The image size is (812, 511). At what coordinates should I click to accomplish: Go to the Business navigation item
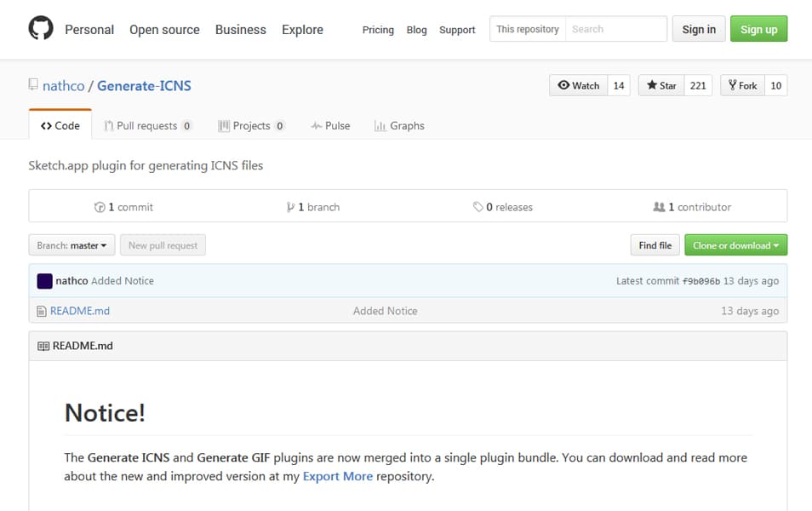[x=241, y=30]
